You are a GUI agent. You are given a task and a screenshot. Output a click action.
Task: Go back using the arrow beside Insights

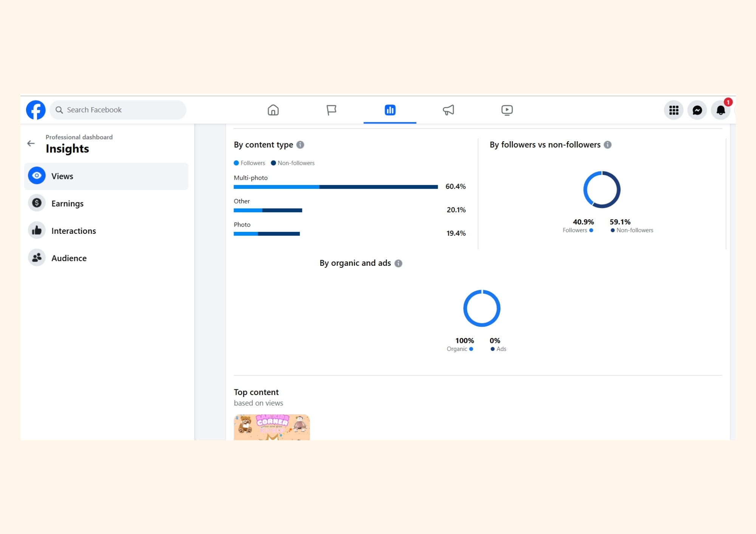pos(31,144)
